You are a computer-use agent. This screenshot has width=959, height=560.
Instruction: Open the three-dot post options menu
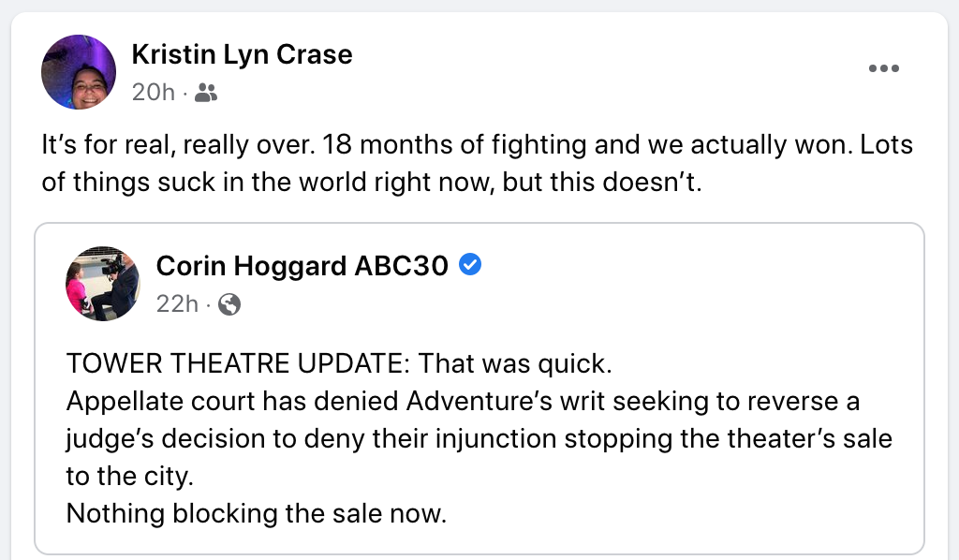[x=883, y=68]
